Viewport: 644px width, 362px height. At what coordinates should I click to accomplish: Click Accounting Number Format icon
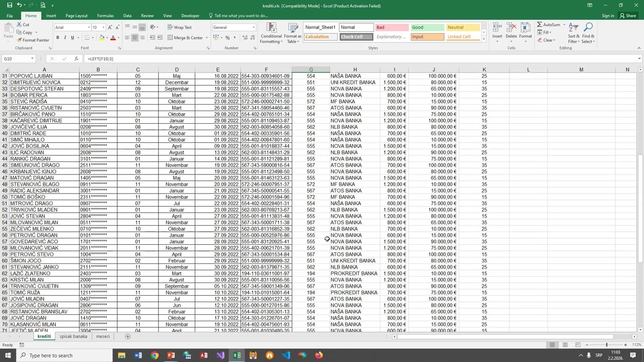[215, 38]
